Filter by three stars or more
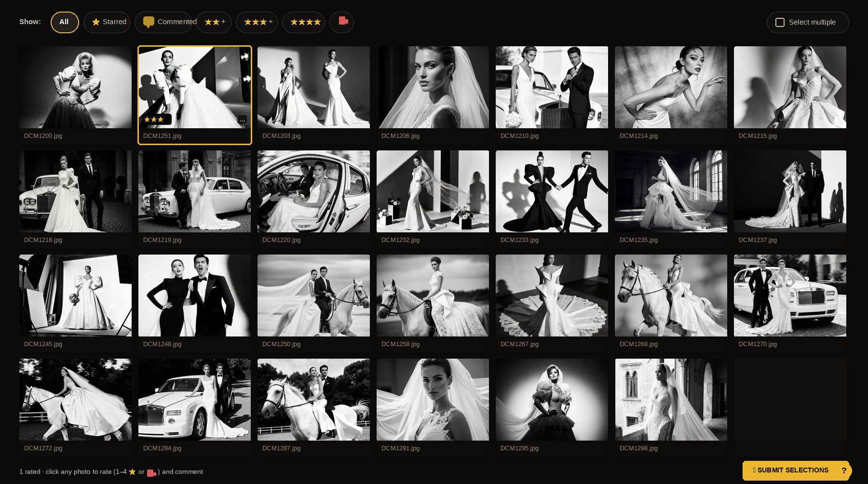 coord(257,22)
